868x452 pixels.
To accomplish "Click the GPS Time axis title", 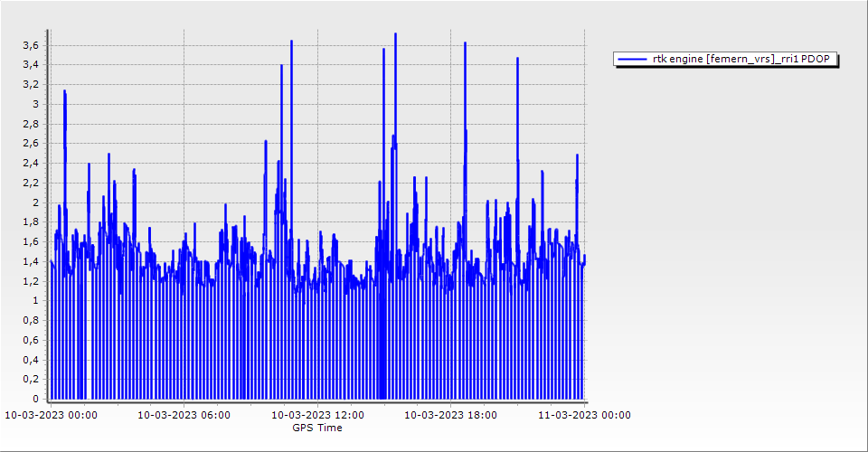I will point(316,428).
